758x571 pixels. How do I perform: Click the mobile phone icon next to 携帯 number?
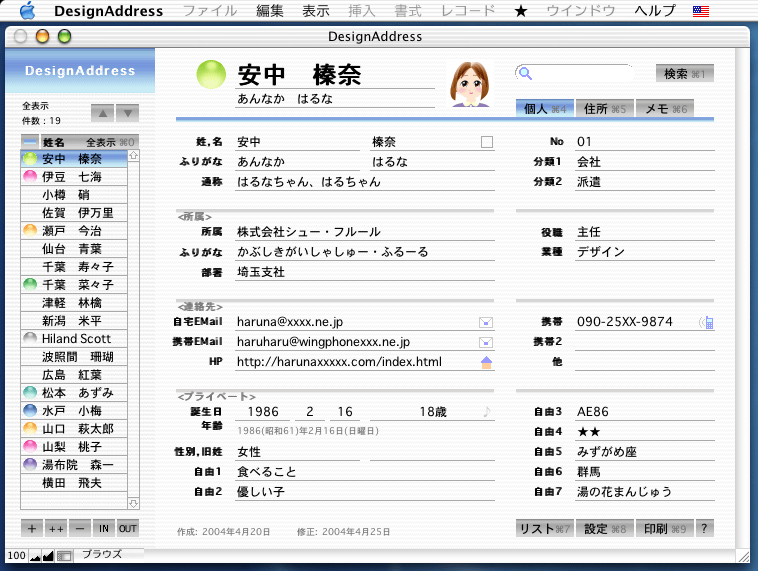[707, 322]
